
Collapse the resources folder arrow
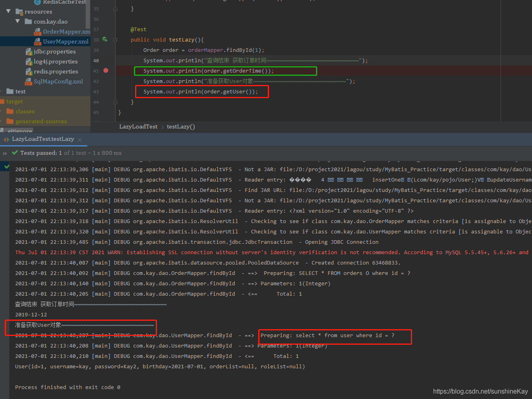pos(8,11)
